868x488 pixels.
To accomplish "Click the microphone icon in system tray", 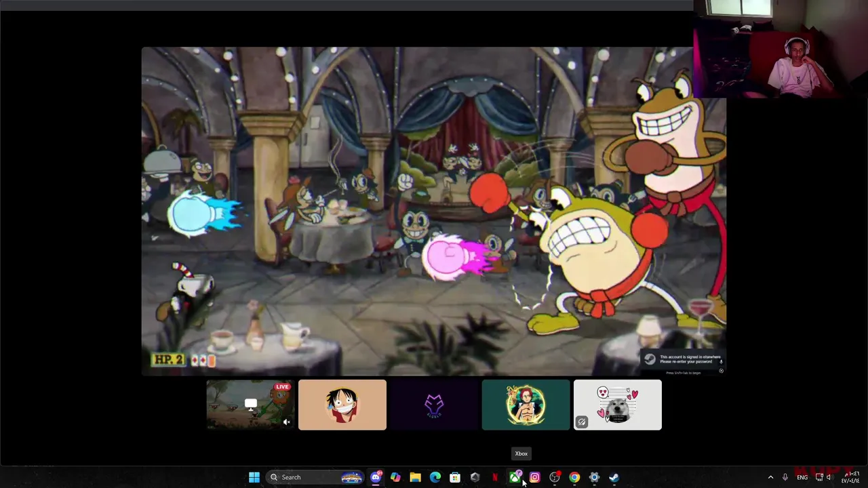I will (x=785, y=477).
